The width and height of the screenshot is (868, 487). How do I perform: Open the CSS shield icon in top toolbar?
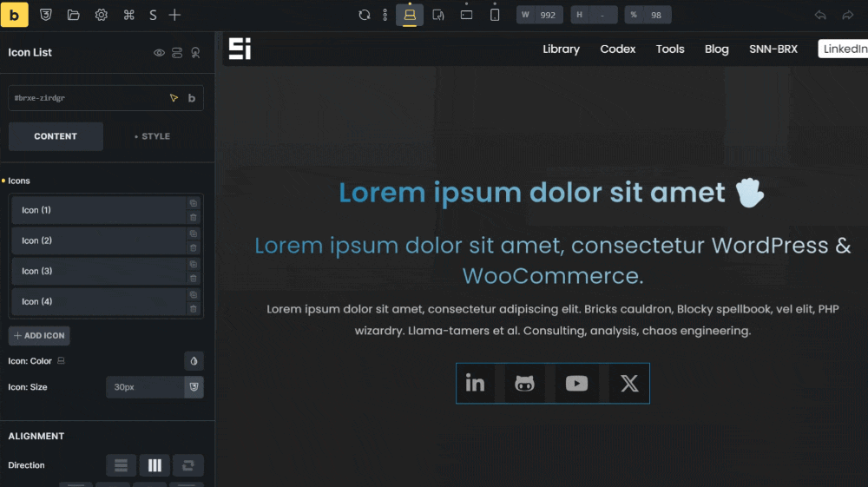click(x=46, y=15)
